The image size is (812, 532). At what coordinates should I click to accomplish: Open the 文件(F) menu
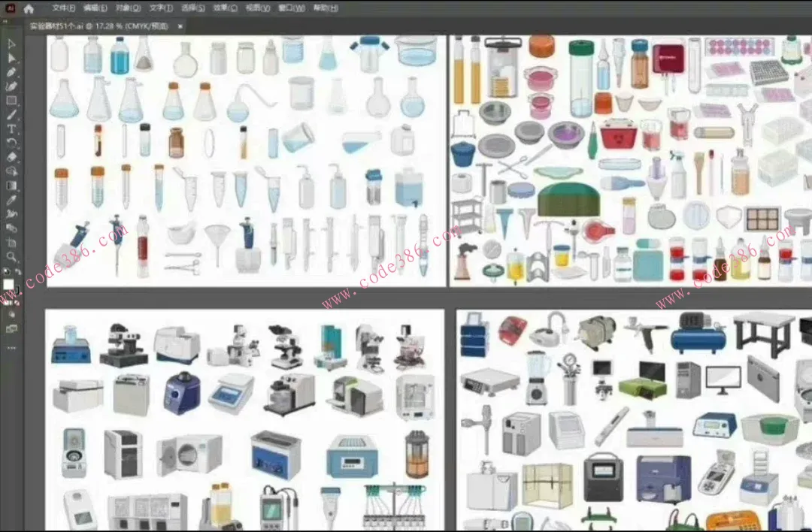[x=64, y=9]
